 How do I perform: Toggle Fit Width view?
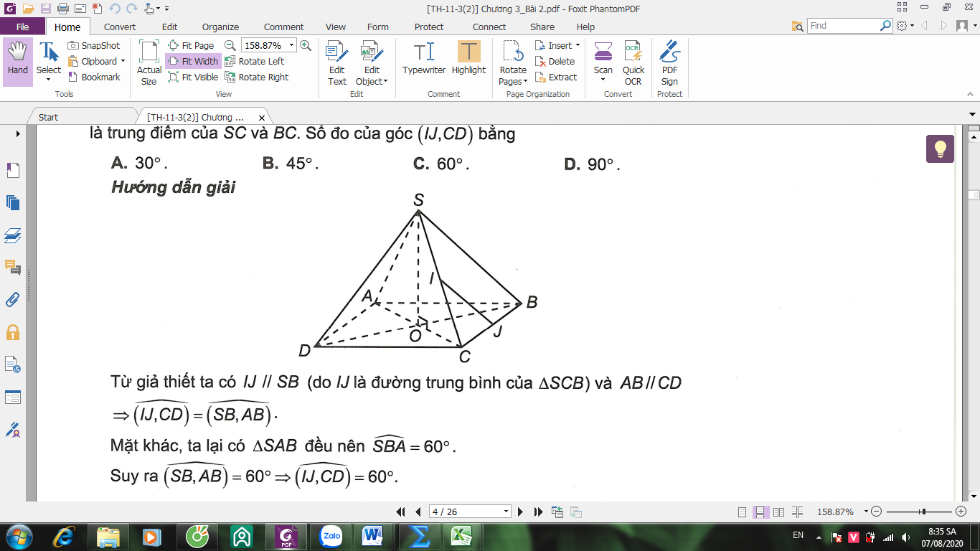pos(193,61)
